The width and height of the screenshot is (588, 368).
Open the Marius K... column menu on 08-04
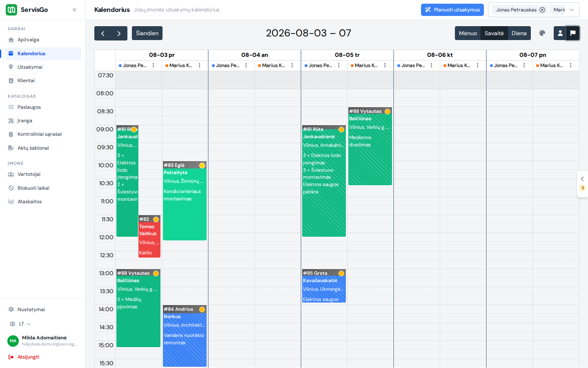click(x=292, y=65)
